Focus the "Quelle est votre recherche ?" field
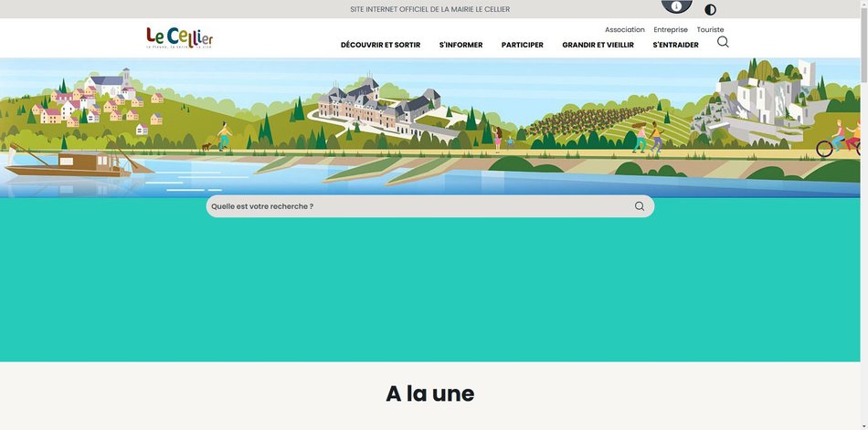868x430 pixels. tap(420, 206)
